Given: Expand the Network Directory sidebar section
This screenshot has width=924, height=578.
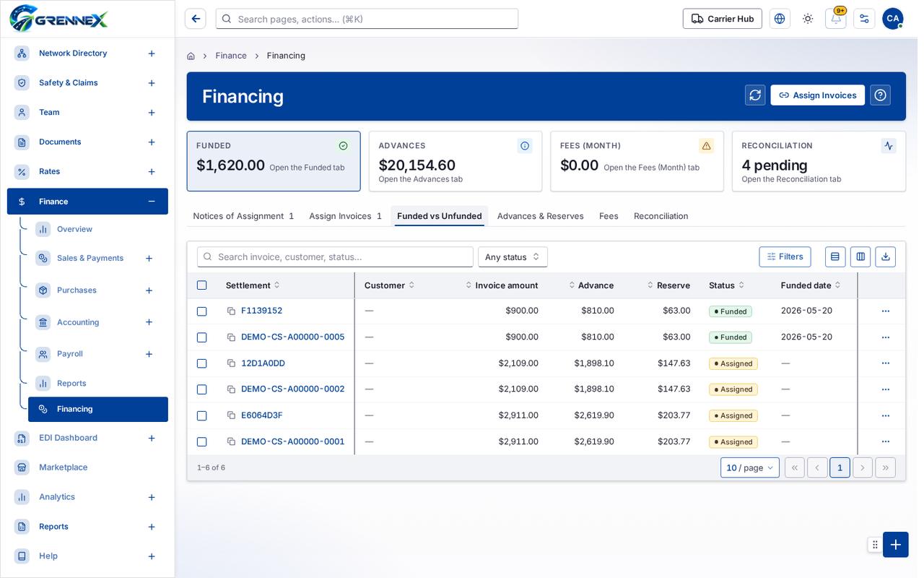Looking at the screenshot, I should pos(152,53).
